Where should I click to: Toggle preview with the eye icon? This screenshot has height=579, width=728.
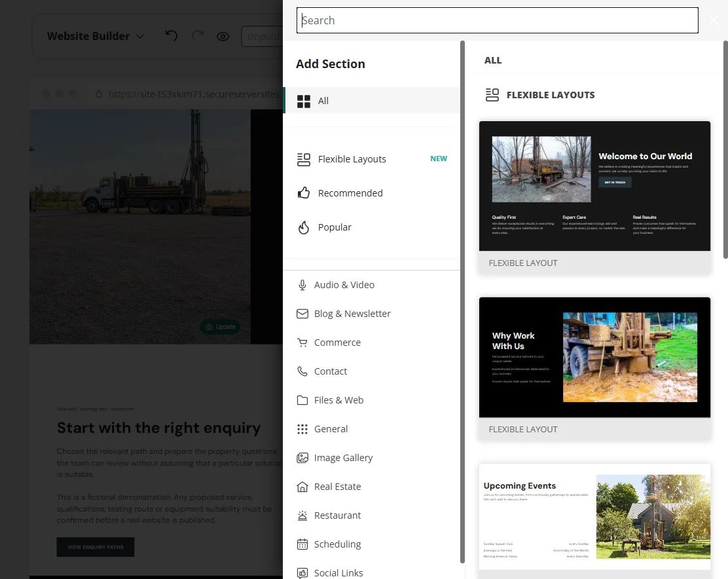pos(223,36)
